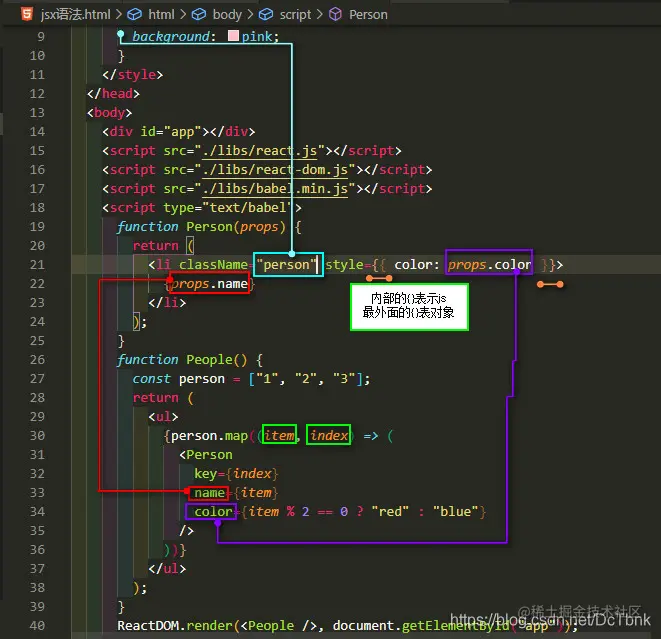Click 'People' function name on line 26
The image size is (661, 639).
tap(210, 360)
